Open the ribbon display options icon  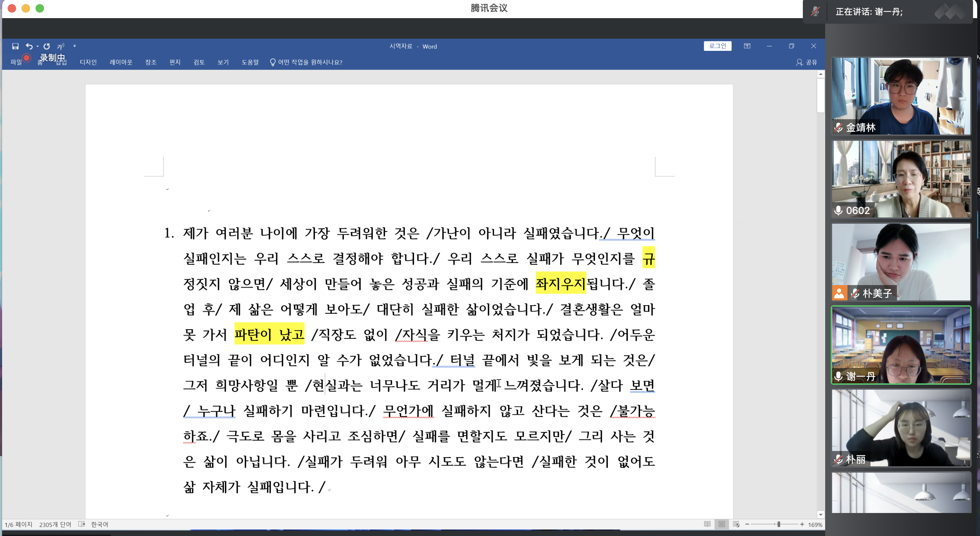(747, 46)
